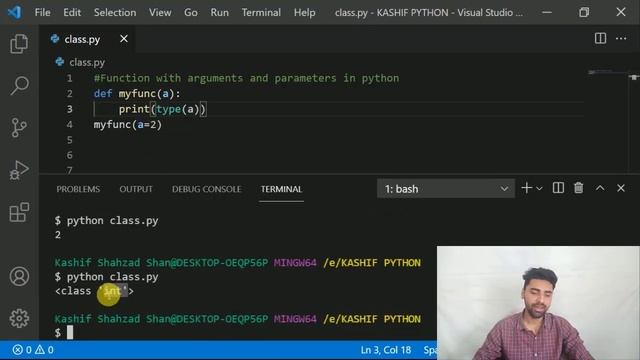The width and height of the screenshot is (640, 360).
Task: Open the Accounts menu icon
Action: 19,276
